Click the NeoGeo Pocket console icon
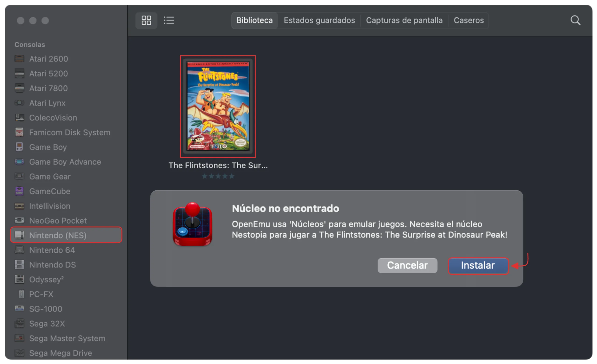 (19, 220)
